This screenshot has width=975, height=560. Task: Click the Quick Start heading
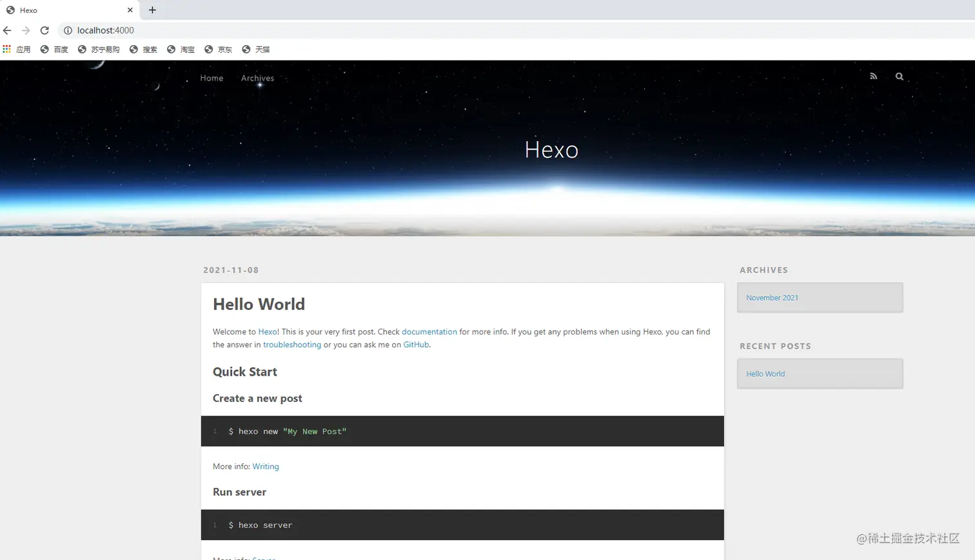tap(245, 372)
